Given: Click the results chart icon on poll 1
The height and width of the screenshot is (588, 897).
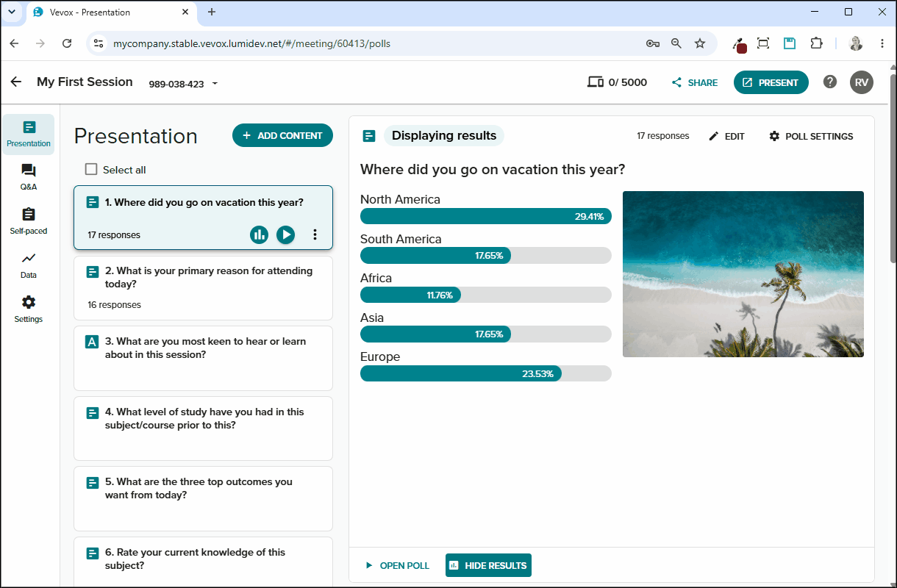Looking at the screenshot, I should 259,234.
